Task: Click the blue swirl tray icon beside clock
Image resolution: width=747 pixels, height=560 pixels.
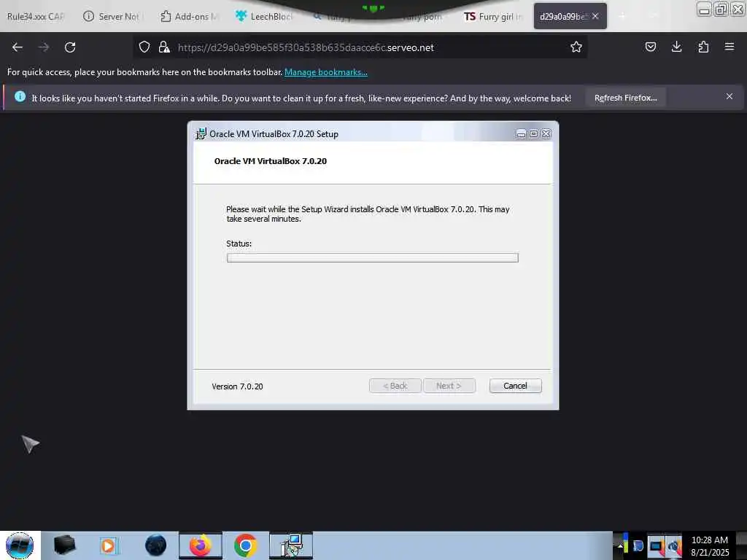Action: pyautogui.click(x=674, y=546)
